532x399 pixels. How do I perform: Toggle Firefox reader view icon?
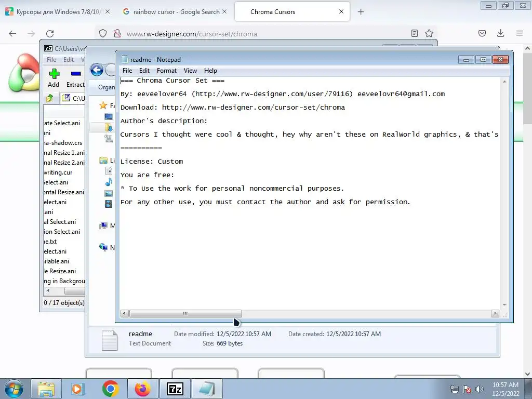(x=414, y=33)
